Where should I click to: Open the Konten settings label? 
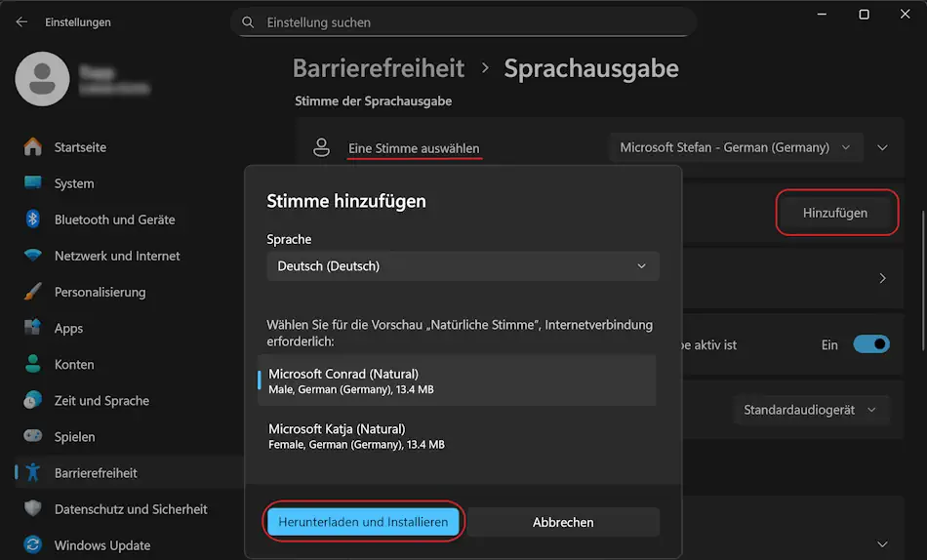74,364
